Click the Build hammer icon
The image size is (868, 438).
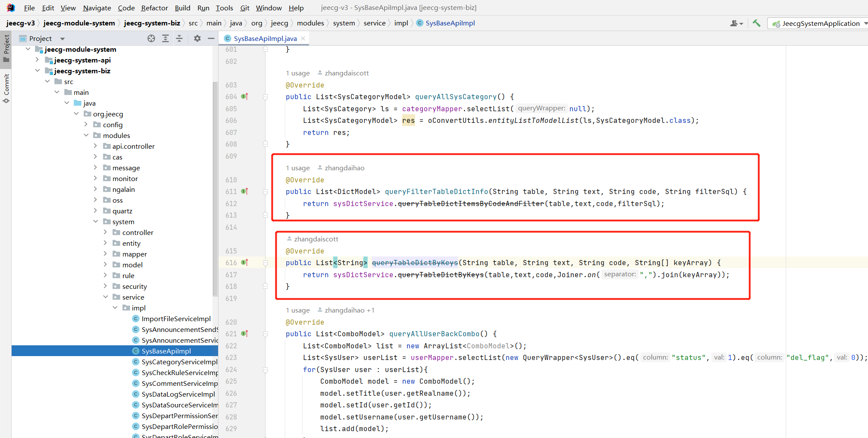point(757,23)
